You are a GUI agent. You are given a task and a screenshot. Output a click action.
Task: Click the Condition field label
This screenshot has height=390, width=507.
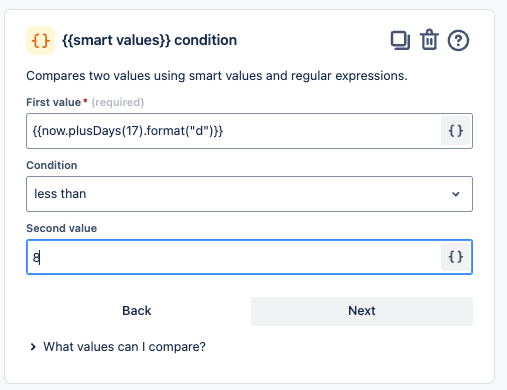click(x=52, y=165)
